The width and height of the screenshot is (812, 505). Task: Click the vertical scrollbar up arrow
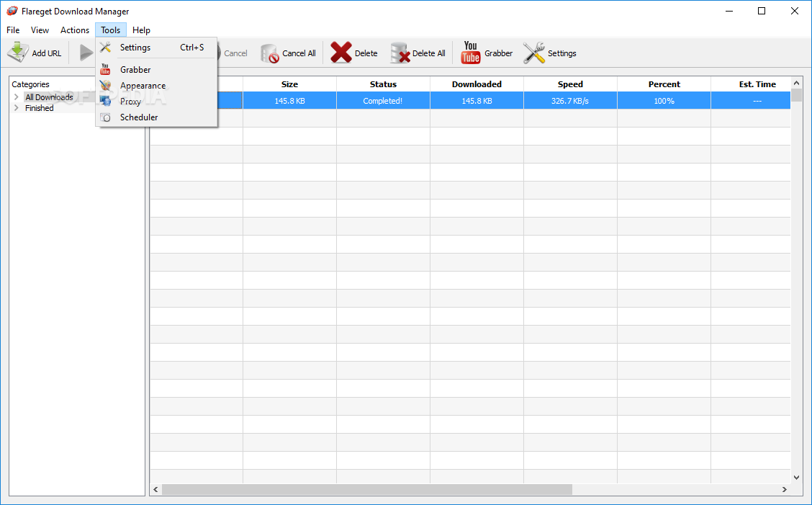(796, 82)
